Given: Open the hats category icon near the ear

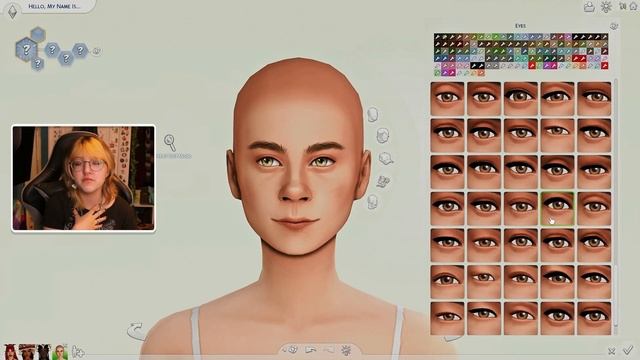Looking at the screenshot, I should click(386, 158).
